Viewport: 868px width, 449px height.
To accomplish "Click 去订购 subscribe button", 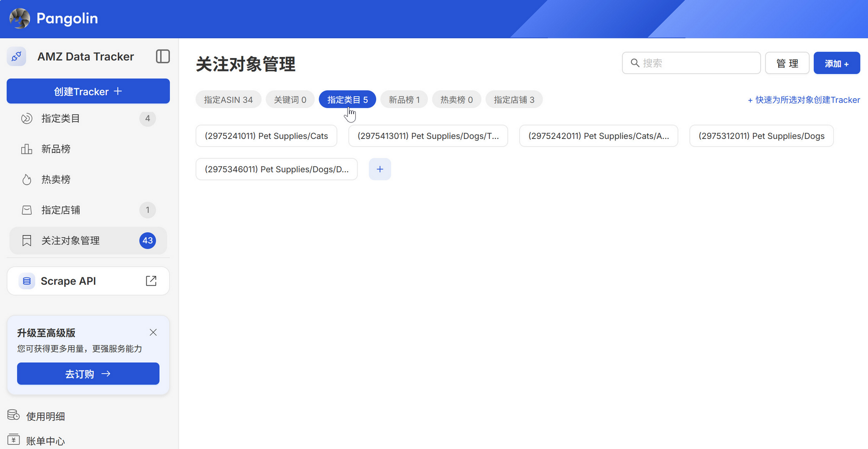I will click(x=88, y=374).
